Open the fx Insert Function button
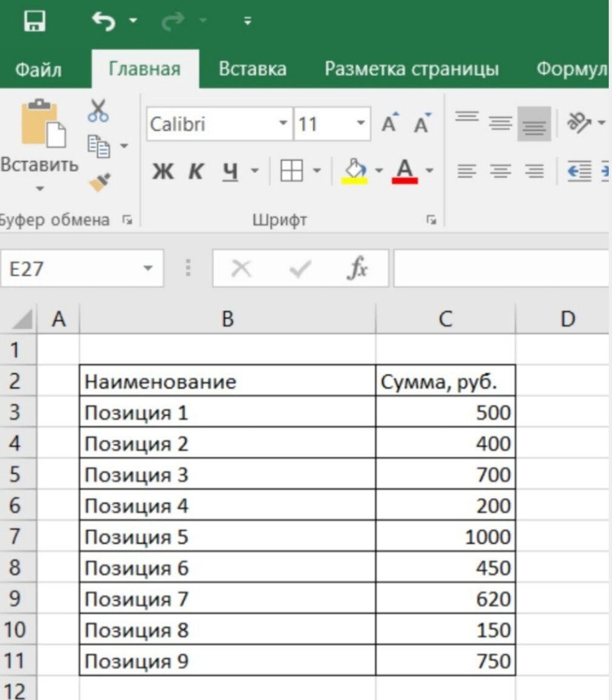Viewport: 612px width, 700px height. click(x=359, y=268)
